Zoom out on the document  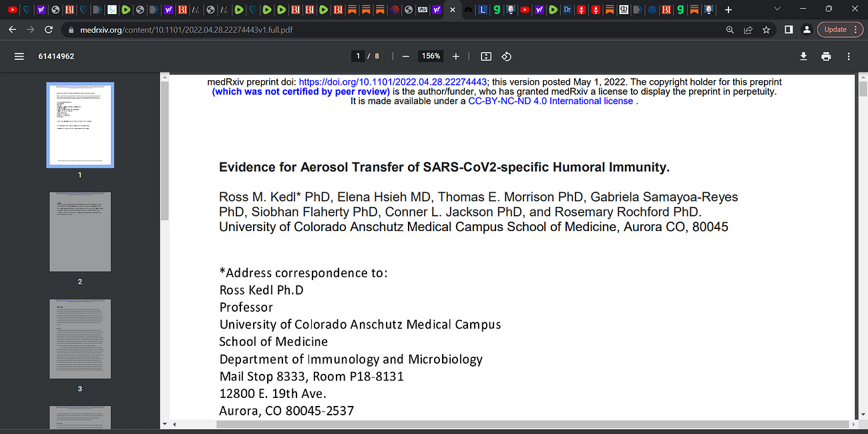405,56
